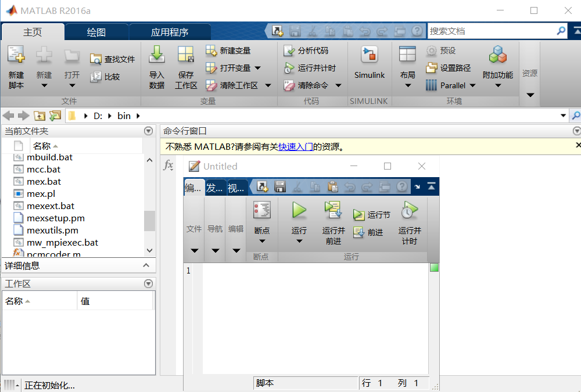Click the current folder list scrollbar thumb
This screenshot has height=392, width=581.
pos(149,221)
